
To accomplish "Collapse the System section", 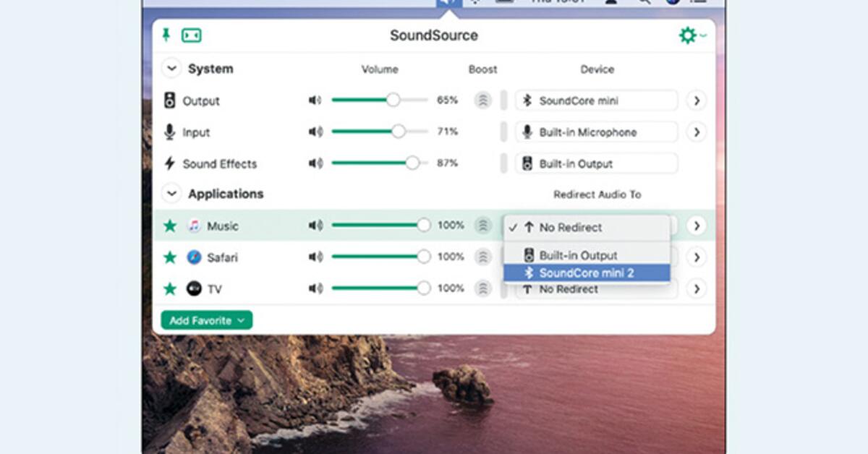I will pos(172,69).
